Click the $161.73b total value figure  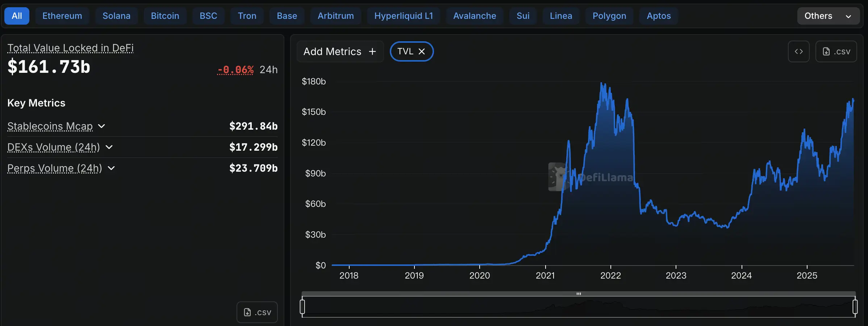[49, 67]
